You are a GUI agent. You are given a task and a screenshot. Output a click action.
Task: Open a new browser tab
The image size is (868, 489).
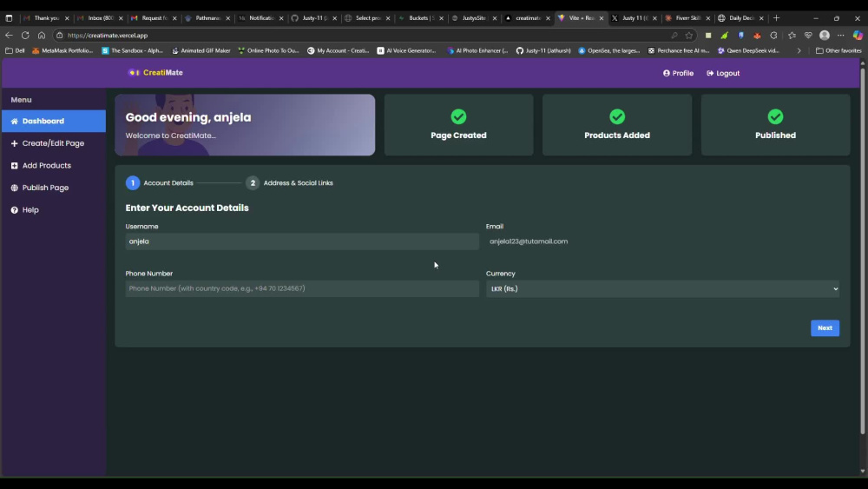pyautogui.click(x=776, y=17)
